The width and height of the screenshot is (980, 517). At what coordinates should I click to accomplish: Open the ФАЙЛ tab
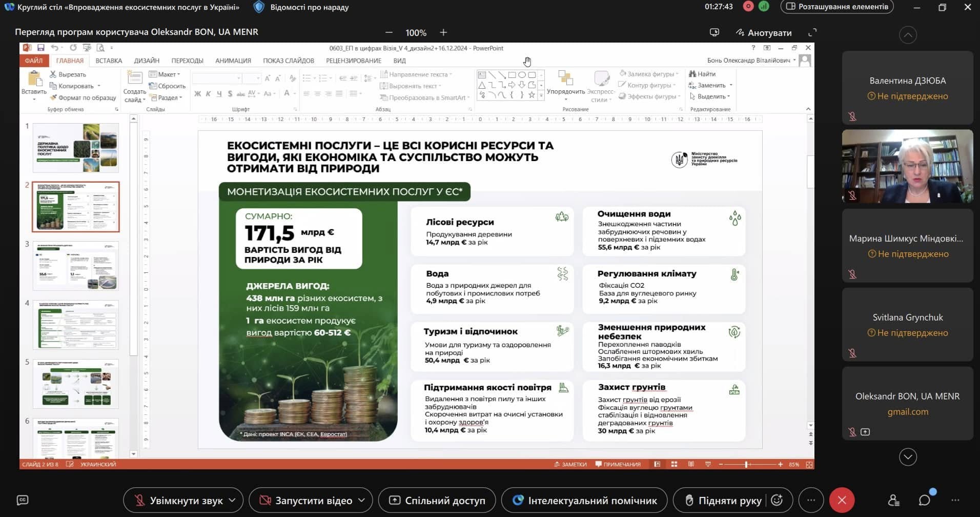click(x=33, y=61)
